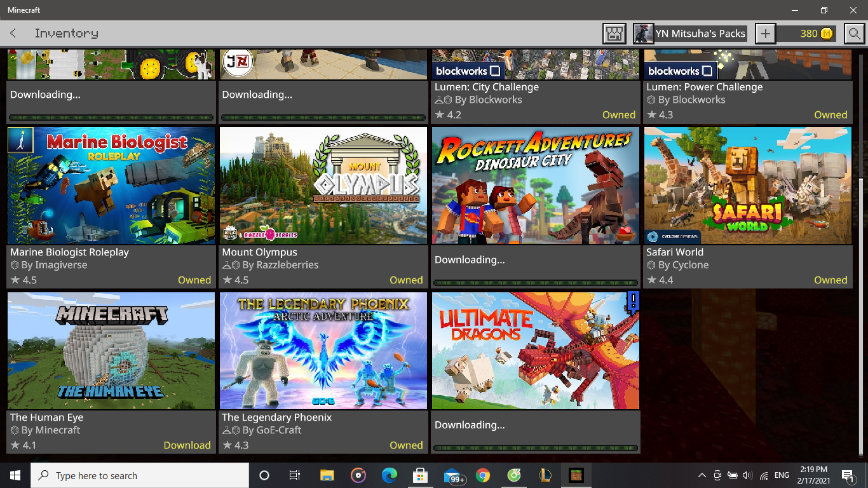Click Owned label on Marine Biologist Roleplay
868x488 pixels.
[194, 280]
